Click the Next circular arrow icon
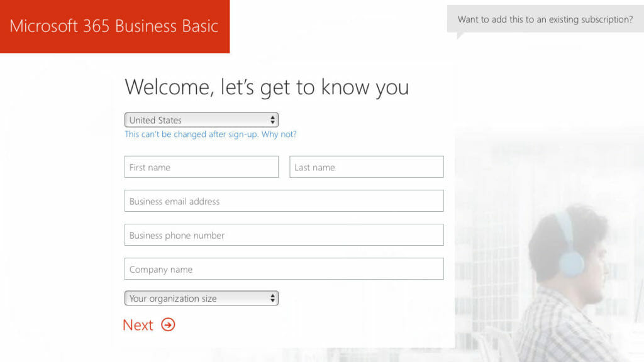 pyautogui.click(x=166, y=326)
